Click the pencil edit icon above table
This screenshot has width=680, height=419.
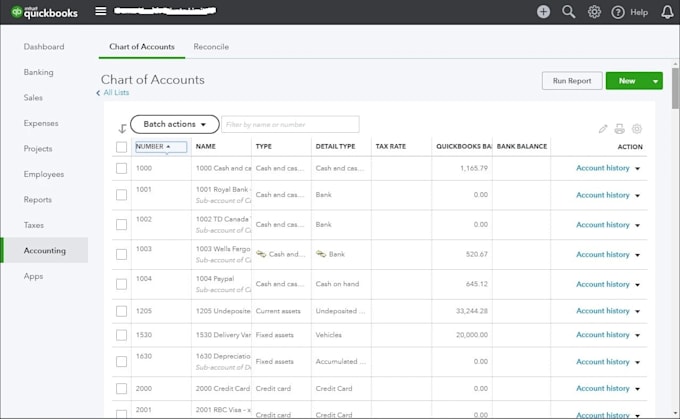coord(603,129)
